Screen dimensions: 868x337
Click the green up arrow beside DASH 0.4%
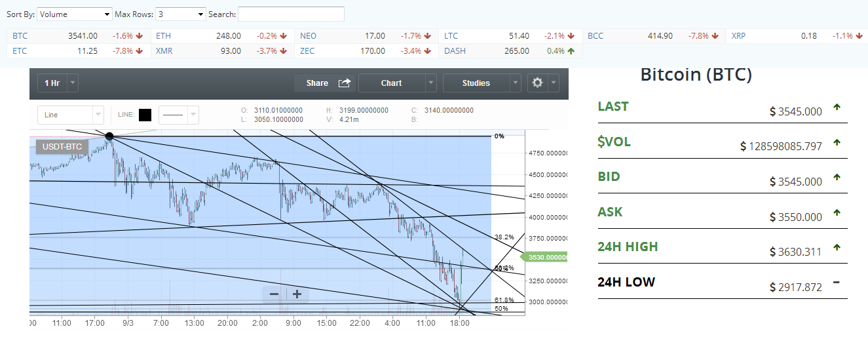point(571,50)
